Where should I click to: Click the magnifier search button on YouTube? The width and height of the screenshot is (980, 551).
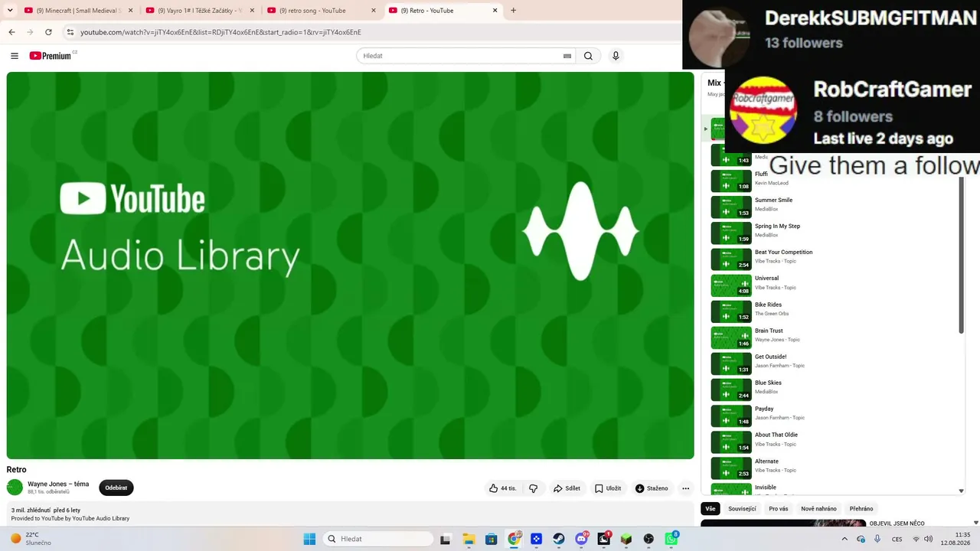coord(588,56)
